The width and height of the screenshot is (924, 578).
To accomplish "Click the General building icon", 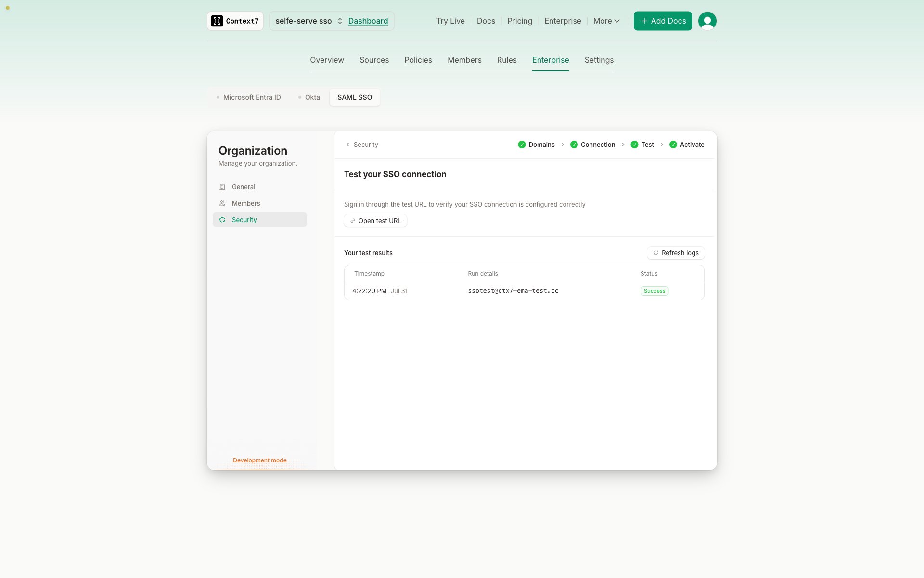I will 222,187.
